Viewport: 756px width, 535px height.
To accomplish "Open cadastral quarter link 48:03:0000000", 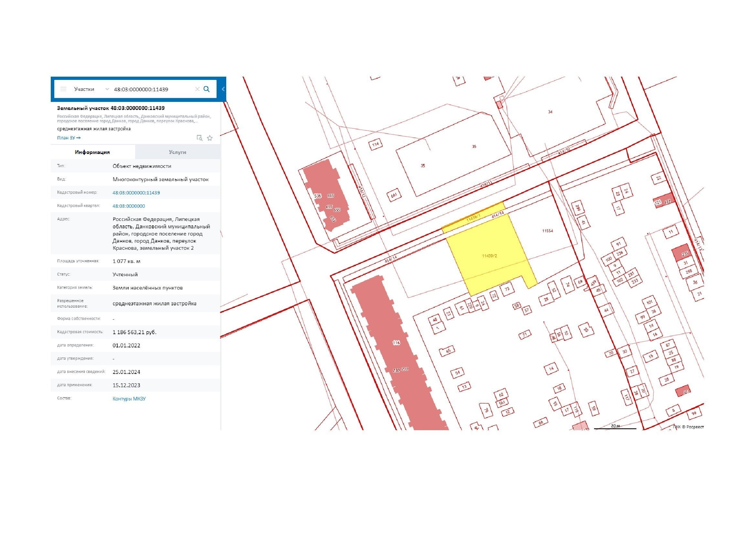I will click(x=128, y=206).
